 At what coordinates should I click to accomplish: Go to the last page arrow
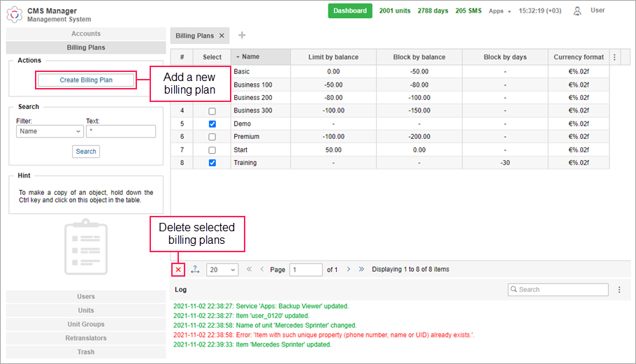(x=361, y=269)
